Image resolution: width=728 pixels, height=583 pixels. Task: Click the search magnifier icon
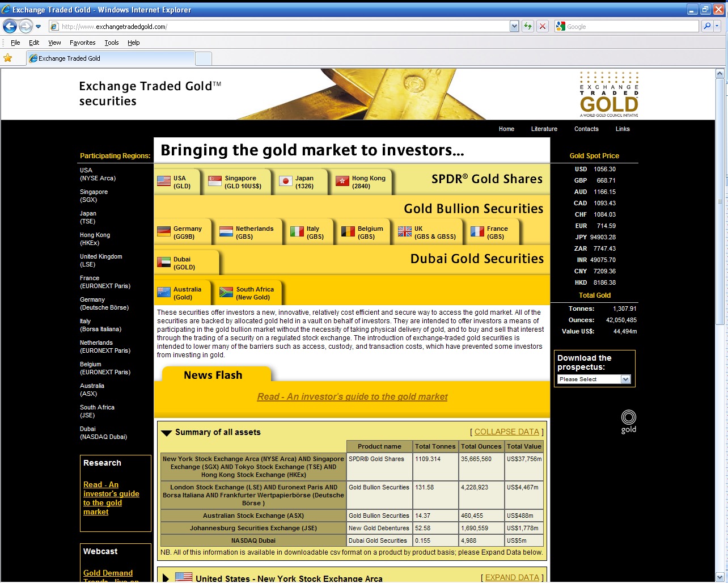click(707, 26)
